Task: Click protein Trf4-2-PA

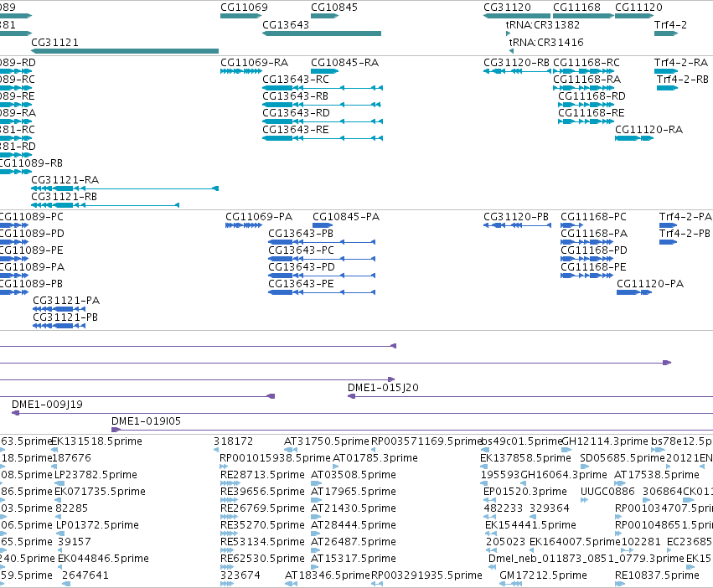Action: pyautogui.click(x=669, y=225)
